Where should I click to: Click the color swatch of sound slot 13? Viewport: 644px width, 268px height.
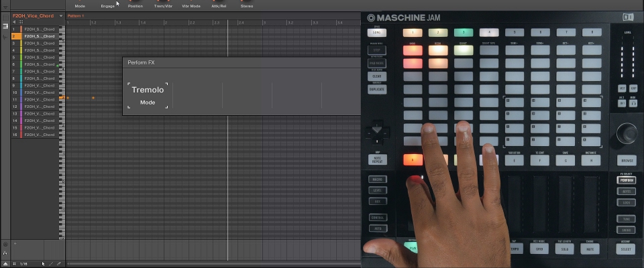point(21,114)
